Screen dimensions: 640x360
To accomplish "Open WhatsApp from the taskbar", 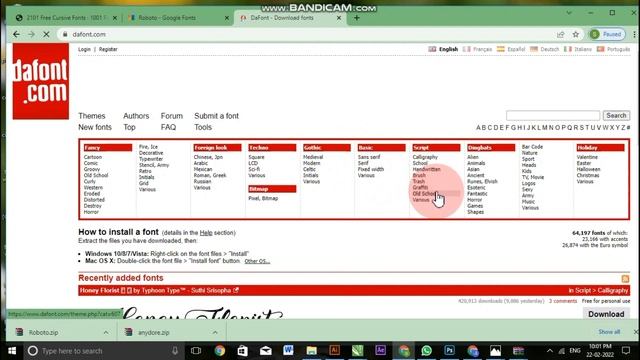I will point(427,350).
